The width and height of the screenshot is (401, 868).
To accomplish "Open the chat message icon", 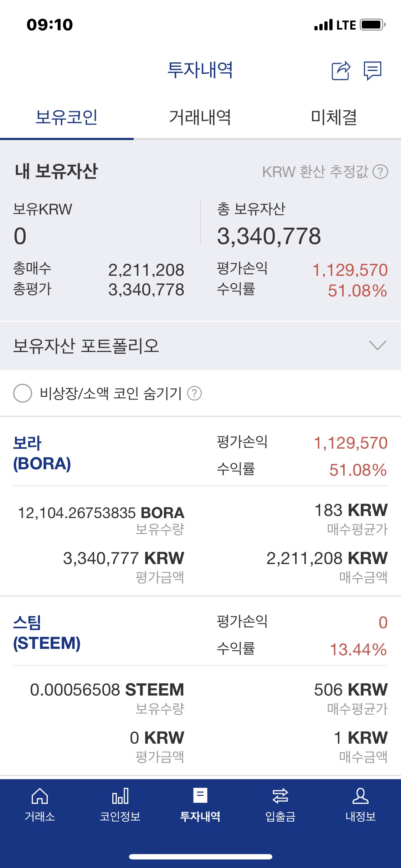I will (x=372, y=71).
